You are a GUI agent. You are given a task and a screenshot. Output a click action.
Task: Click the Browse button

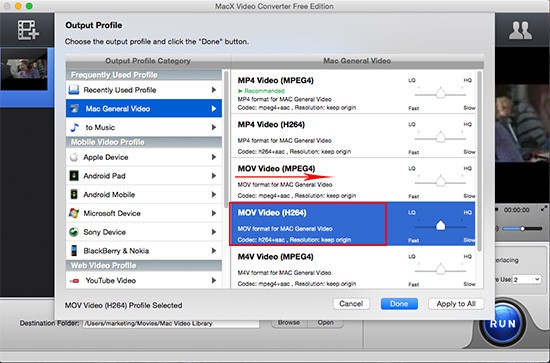[289, 323]
